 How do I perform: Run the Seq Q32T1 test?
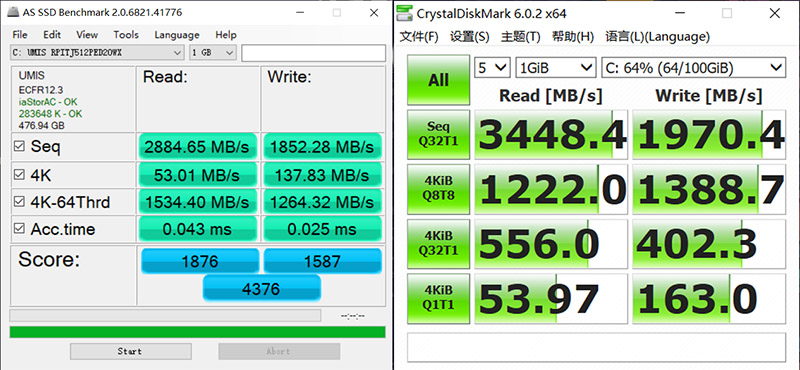click(438, 135)
